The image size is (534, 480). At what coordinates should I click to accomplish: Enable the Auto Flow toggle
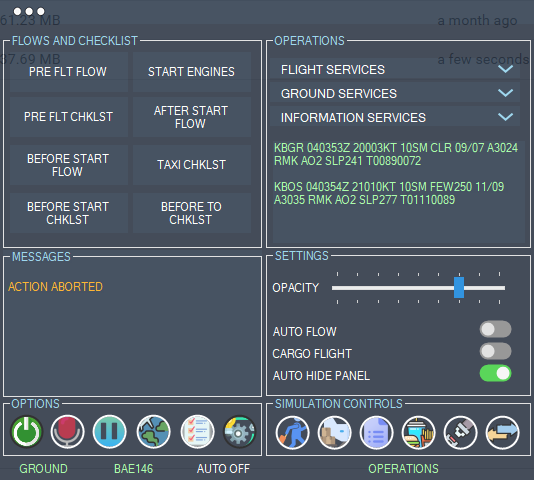(x=495, y=329)
